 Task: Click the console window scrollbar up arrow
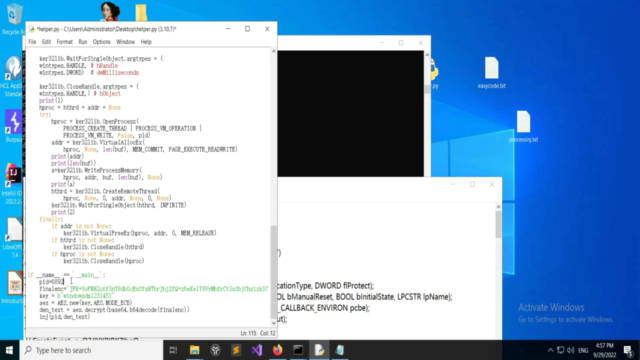427,55
